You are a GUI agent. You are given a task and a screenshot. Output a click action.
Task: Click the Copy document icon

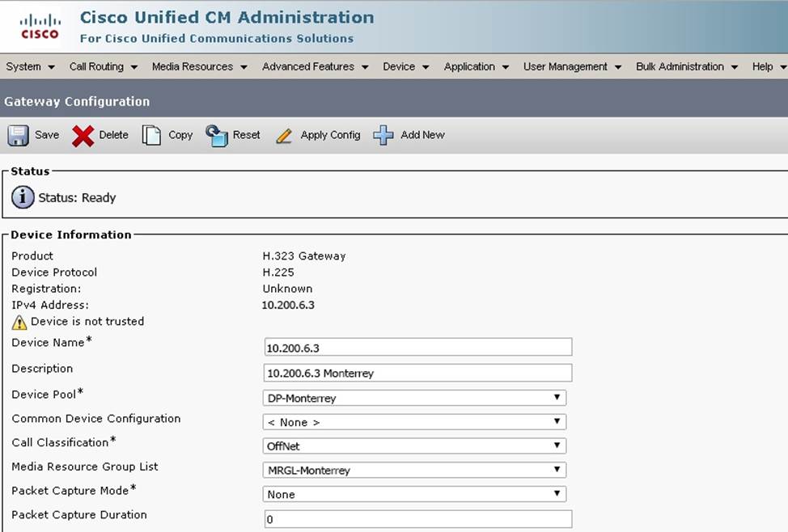point(151,135)
